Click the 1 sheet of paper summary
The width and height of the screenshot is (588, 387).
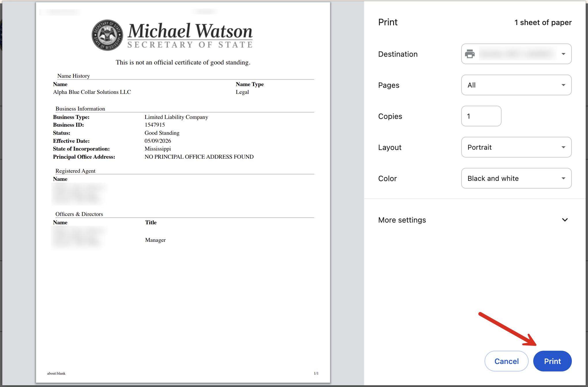click(543, 22)
